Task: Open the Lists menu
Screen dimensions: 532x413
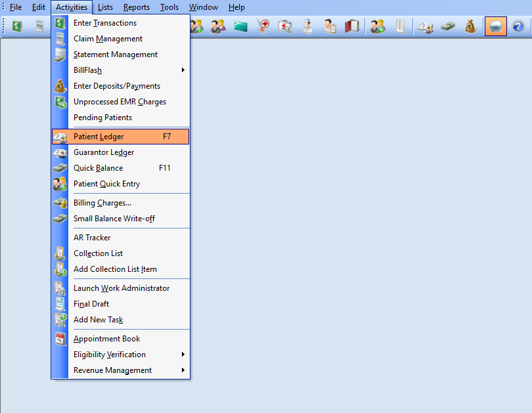Action: pos(105,7)
